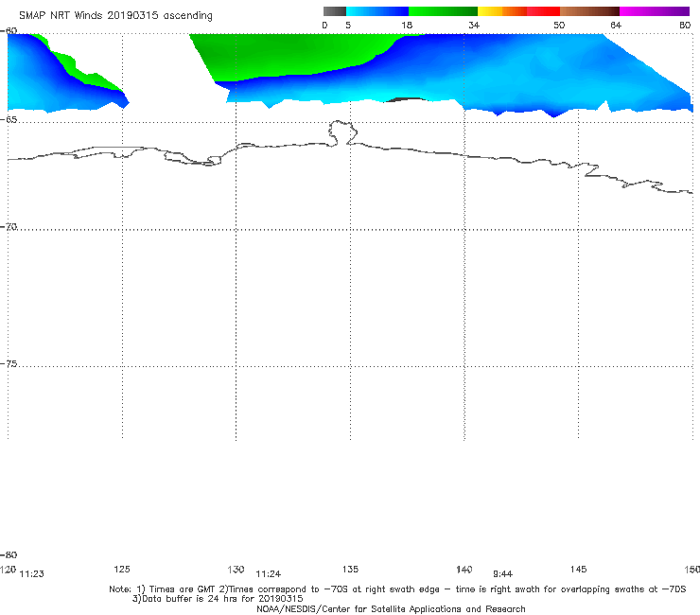Click the green segment of the color bar

pos(443,11)
